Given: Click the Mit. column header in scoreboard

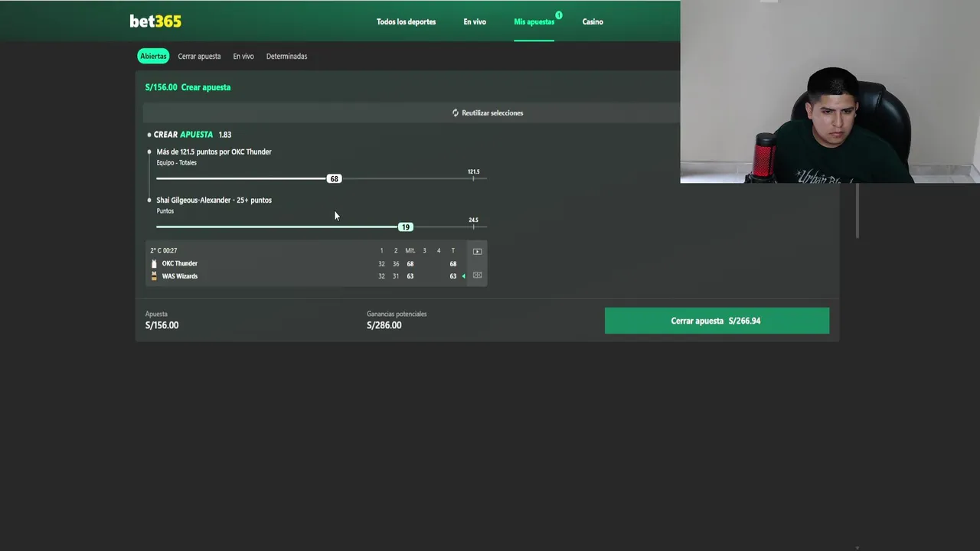Looking at the screenshot, I should coord(410,251).
